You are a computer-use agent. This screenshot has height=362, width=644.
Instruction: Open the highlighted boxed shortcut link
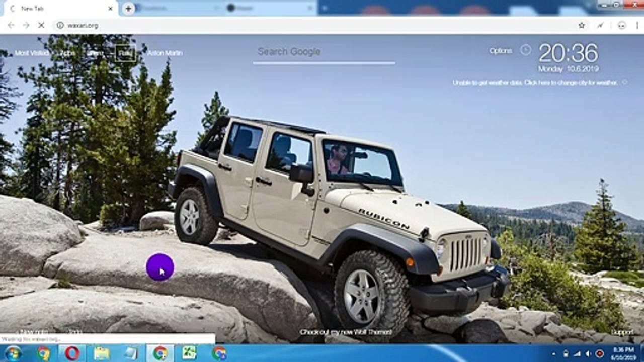tap(125, 53)
